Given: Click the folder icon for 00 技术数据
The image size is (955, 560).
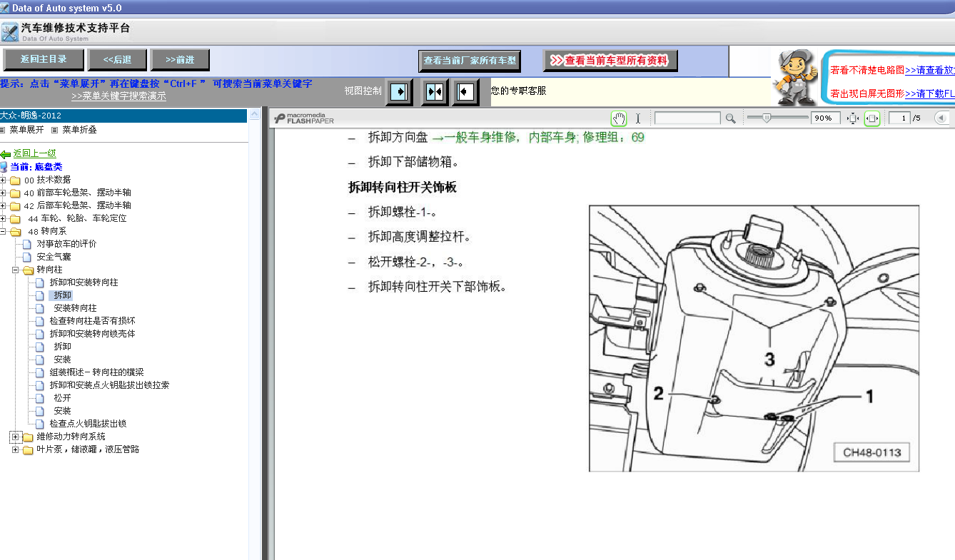Looking at the screenshot, I should 15,180.
